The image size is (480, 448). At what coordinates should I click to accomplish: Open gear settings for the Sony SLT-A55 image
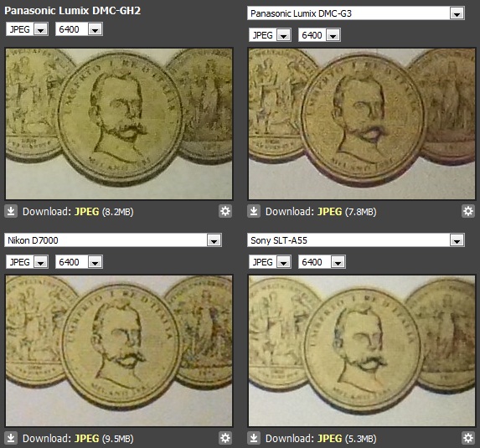(468, 438)
